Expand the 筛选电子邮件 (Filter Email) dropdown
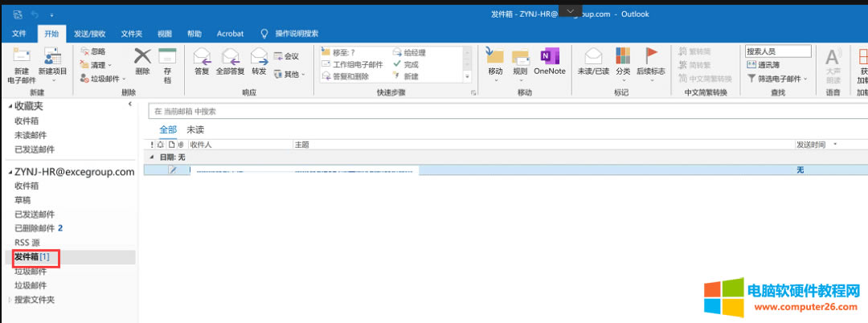 click(779, 79)
